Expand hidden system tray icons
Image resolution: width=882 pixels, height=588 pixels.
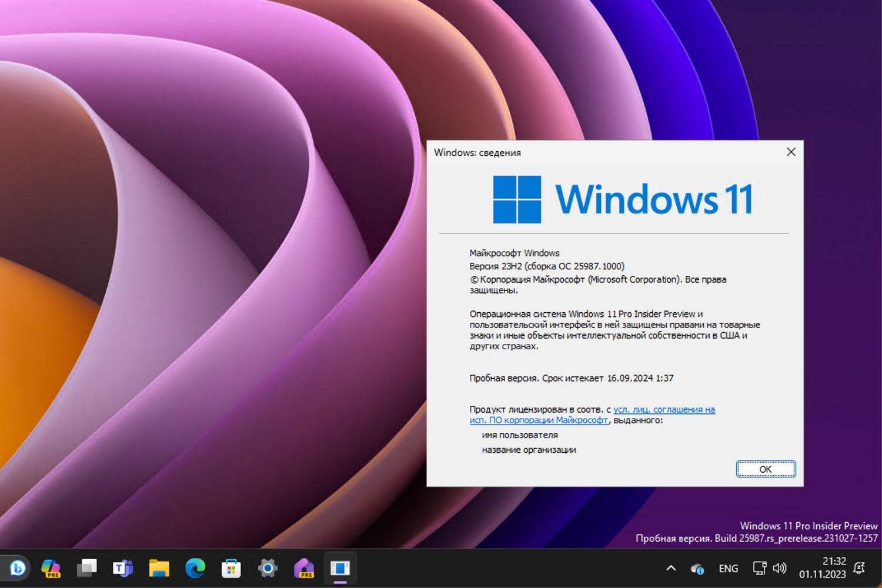pyautogui.click(x=670, y=568)
